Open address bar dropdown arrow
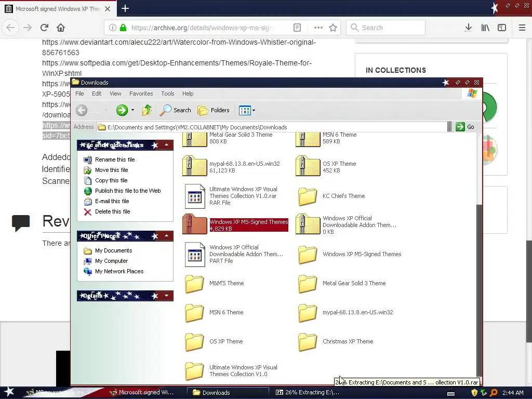532x399 pixels. tap(449, 127)
